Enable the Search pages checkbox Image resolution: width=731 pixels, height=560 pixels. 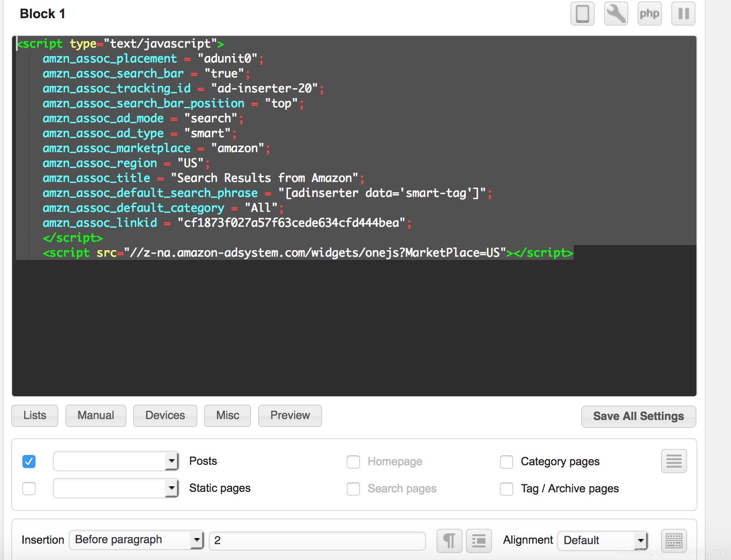[353, 489]
